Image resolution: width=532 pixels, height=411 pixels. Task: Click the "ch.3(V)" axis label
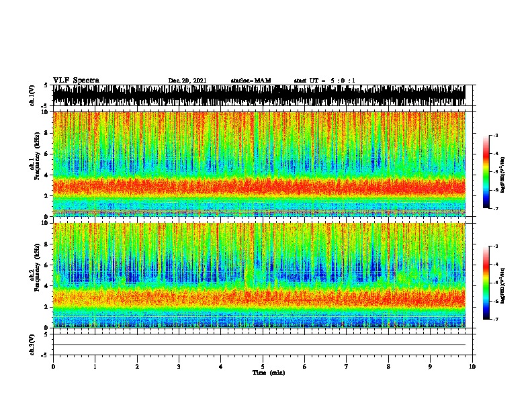tap(32, 345)
